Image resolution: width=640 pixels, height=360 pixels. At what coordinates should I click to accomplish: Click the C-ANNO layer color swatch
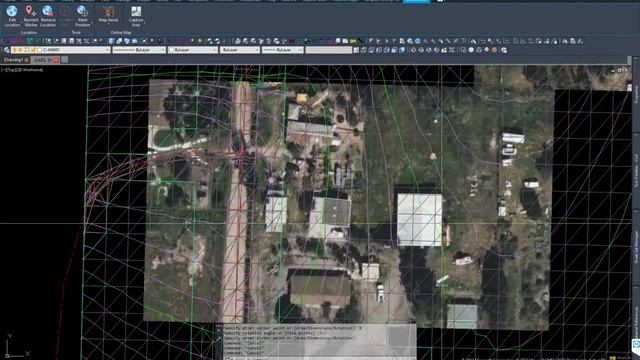pyautogui.click(x=39, y=50)
